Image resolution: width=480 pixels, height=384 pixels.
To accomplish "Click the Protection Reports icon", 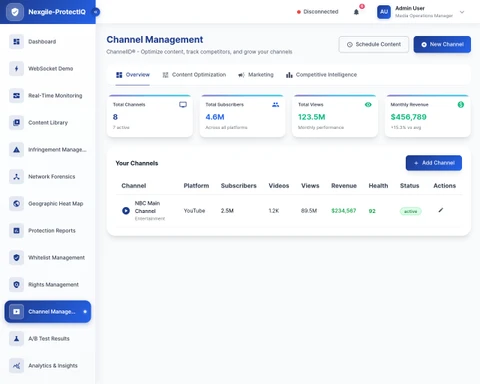I will point(16,231).
